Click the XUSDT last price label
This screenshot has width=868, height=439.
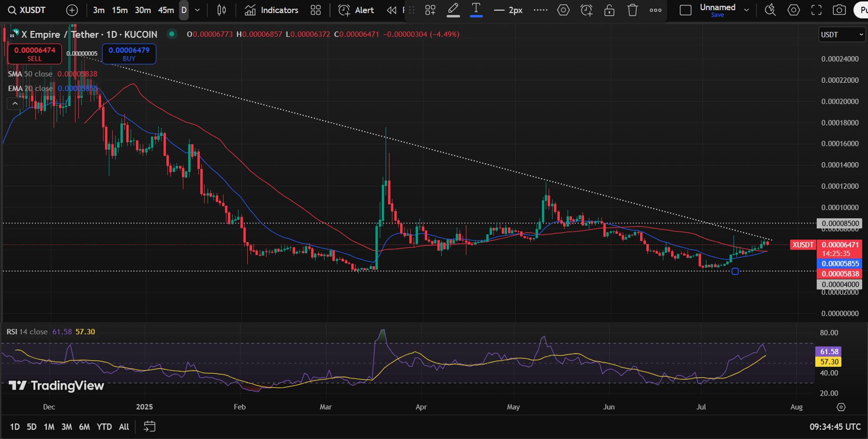(x=803, y=245)
